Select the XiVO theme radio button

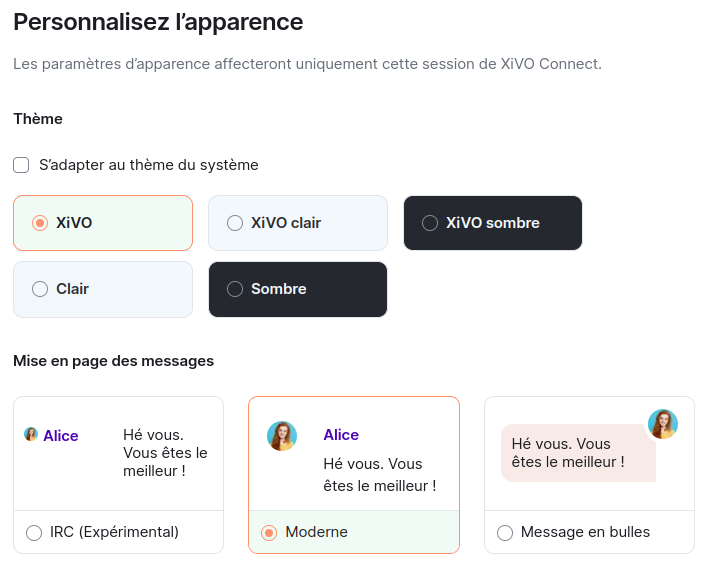click(x=40, y=223)
